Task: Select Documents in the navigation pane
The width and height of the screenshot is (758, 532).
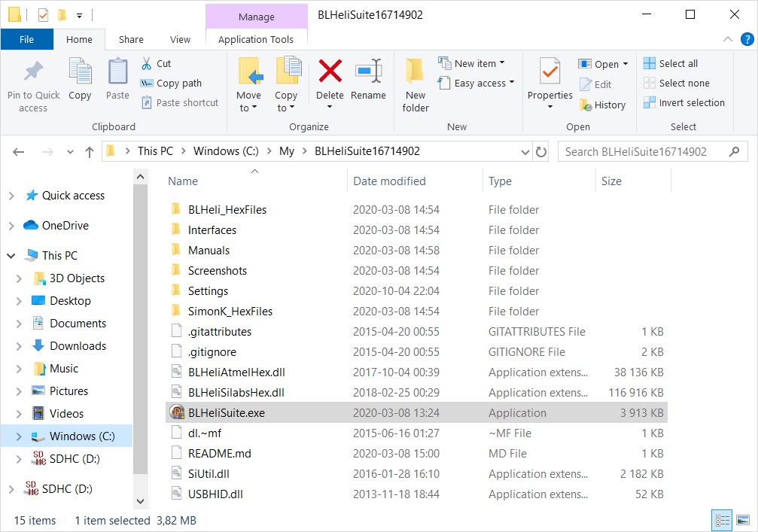Action: click(x=78, y=324)
